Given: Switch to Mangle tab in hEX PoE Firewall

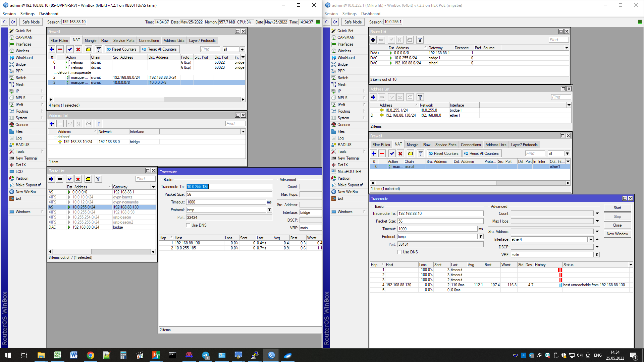Looking at the screenshot, I should click(413, 145).
